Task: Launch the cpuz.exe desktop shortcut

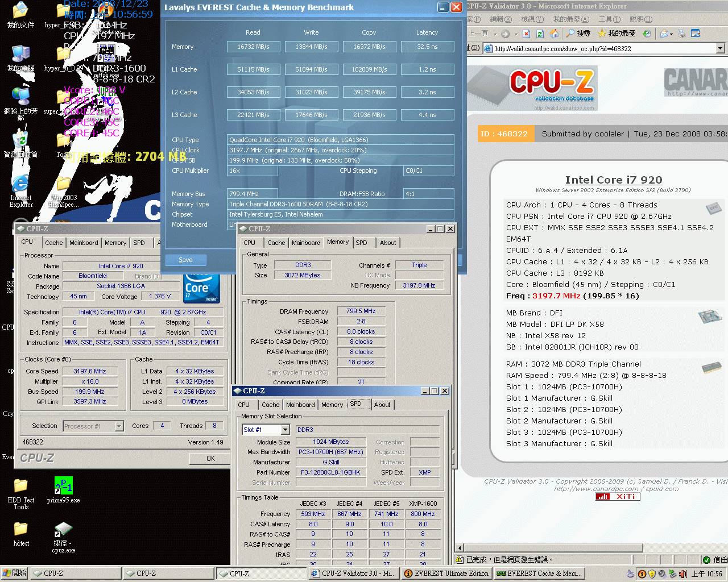Action: click(63, 537)
